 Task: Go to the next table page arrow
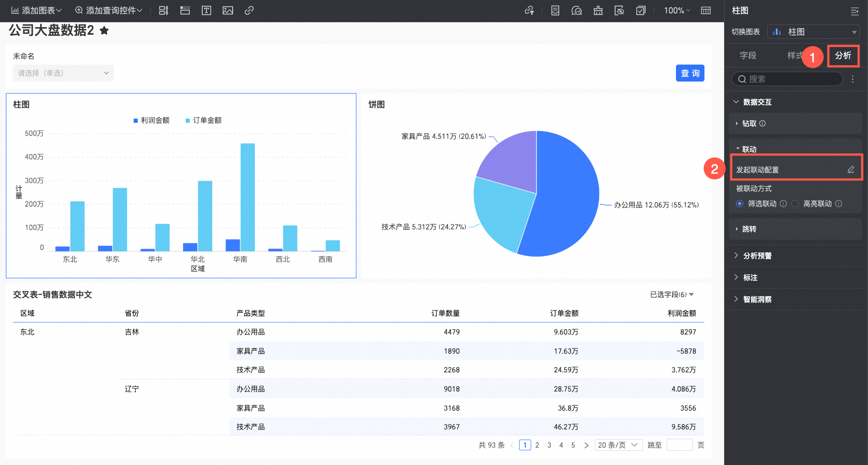click(586, 445)
